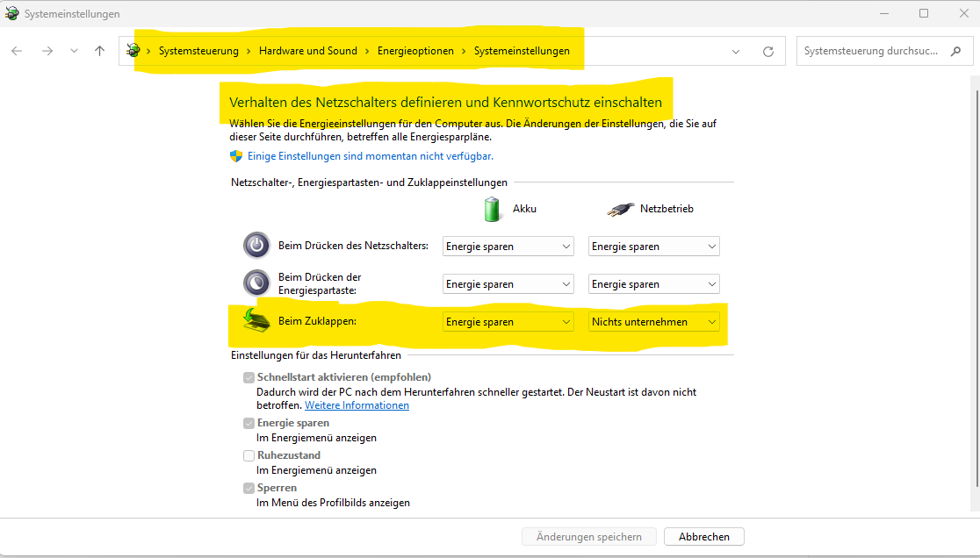The height and width of the screenshot is (558, 980).
Task: Click the Netzbetrieb plug icon
Action: 620,209
